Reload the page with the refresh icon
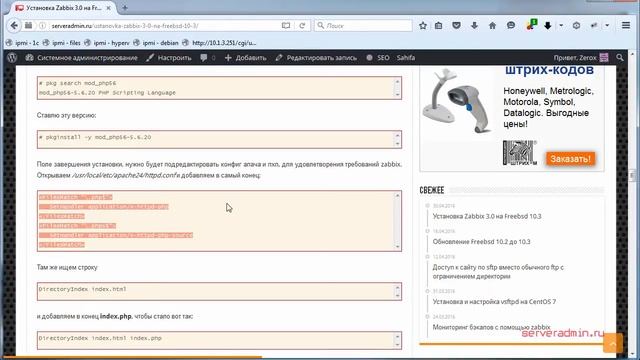 [302, 25]
